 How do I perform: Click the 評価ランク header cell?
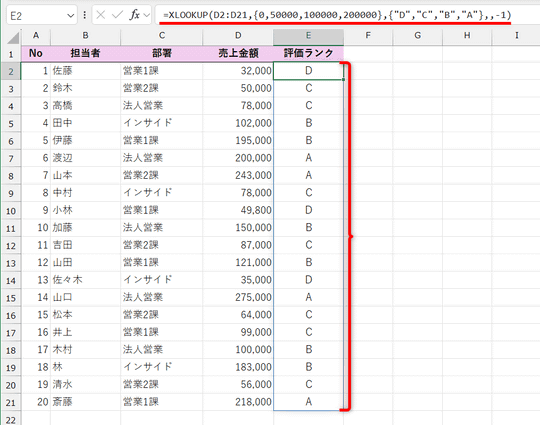tap(308, 53)
